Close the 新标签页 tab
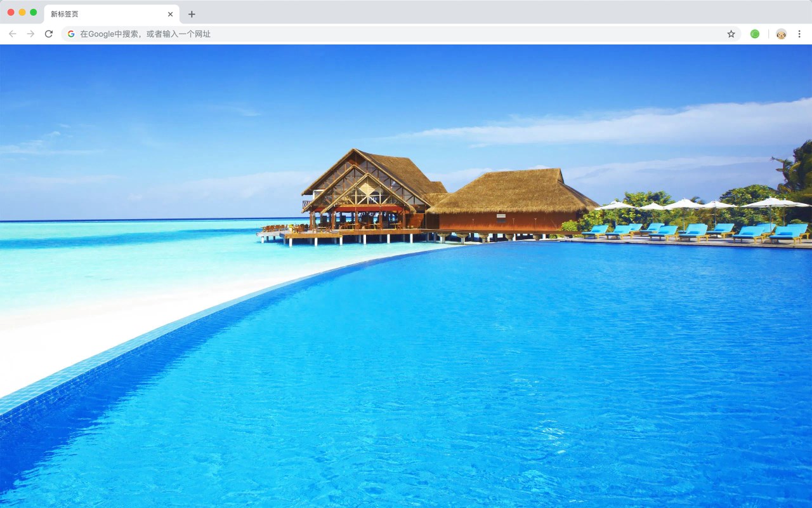This screenshot has height=508, width=812. (170, 14)
